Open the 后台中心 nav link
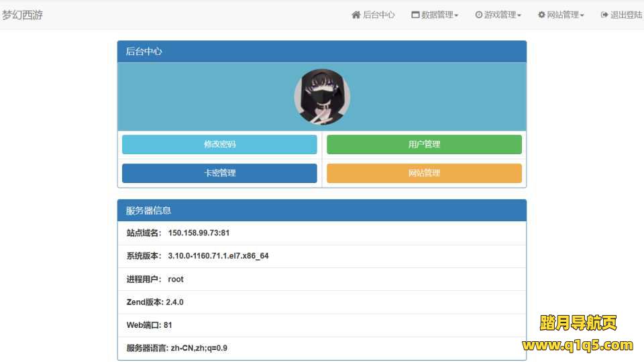Image resolution: width=644 pixels, height=362 pixels. coord(374,15)
